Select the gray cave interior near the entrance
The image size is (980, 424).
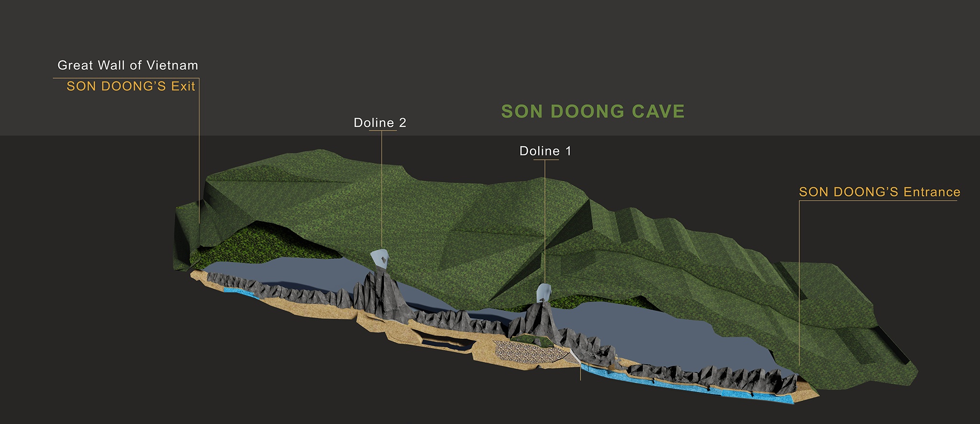point(670,335)
